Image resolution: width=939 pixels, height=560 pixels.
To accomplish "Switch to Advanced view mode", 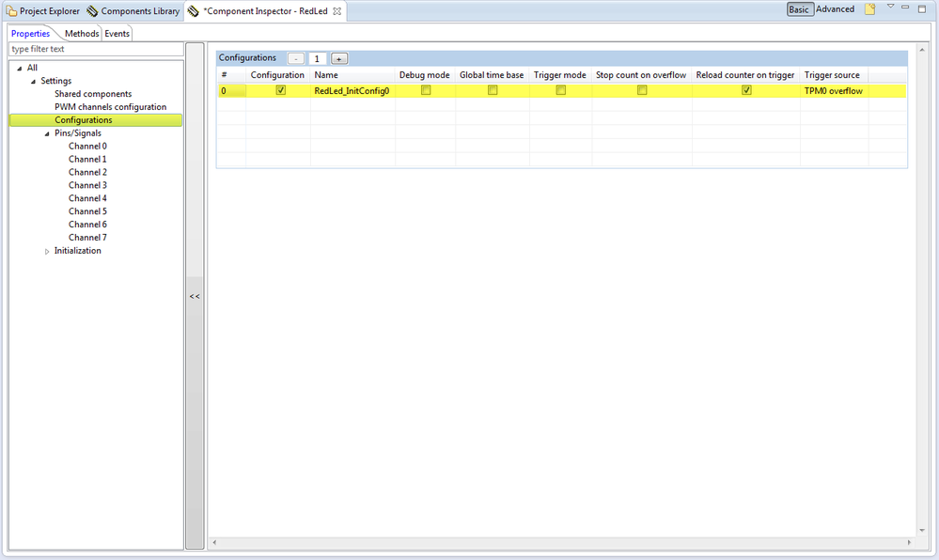I will tap(835, 9).
